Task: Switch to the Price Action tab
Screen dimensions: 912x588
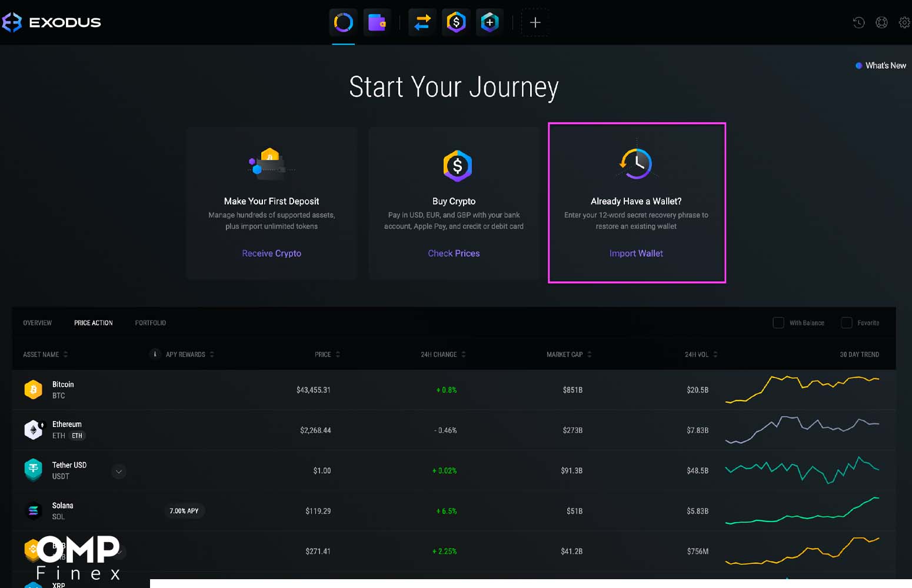Action: pyautogui.click(x=94, y=323)
